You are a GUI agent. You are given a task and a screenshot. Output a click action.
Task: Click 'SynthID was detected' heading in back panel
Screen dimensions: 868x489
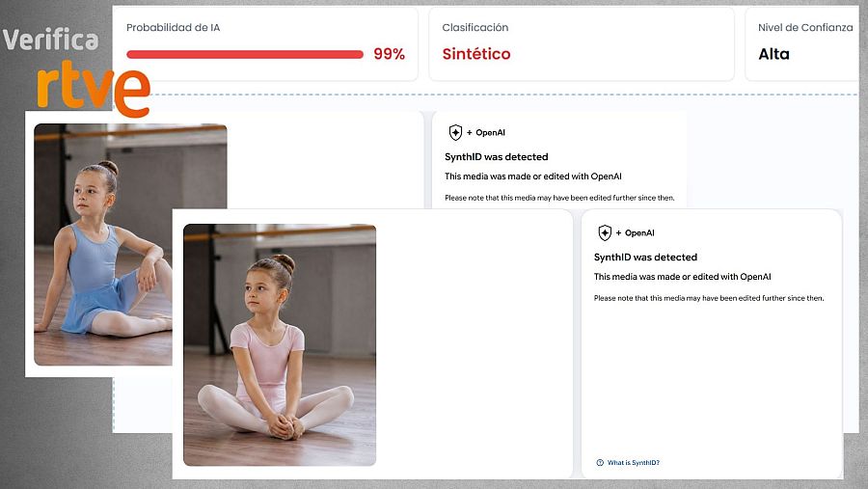pos(497,156)
